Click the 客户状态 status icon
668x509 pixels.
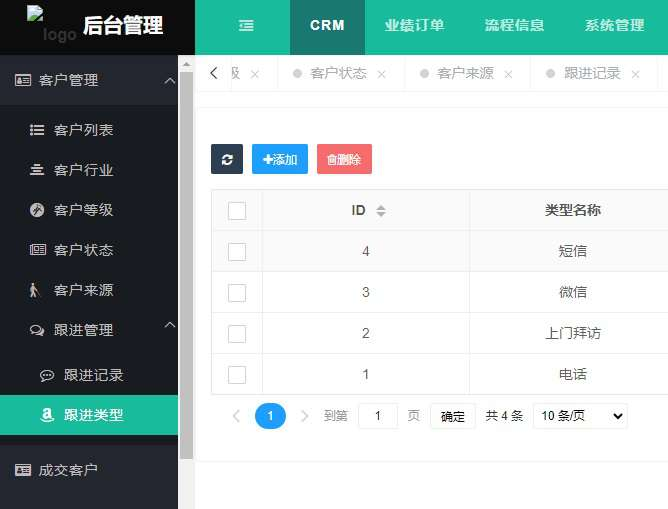coord(37,250)
